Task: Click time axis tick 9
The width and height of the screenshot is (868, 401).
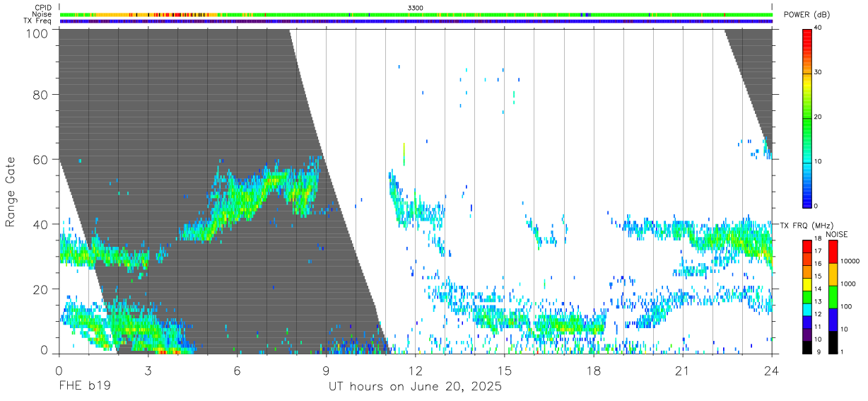Action: coord(326,371)
